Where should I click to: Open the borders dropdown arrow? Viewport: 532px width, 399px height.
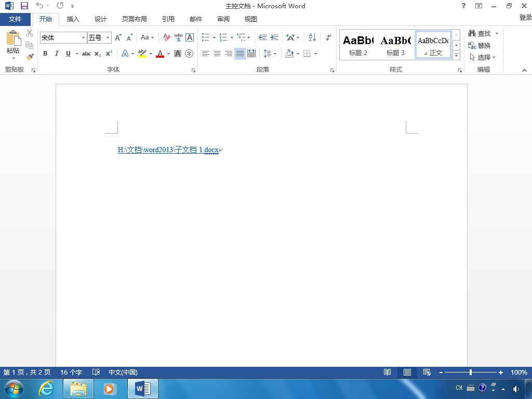(315, 54)
